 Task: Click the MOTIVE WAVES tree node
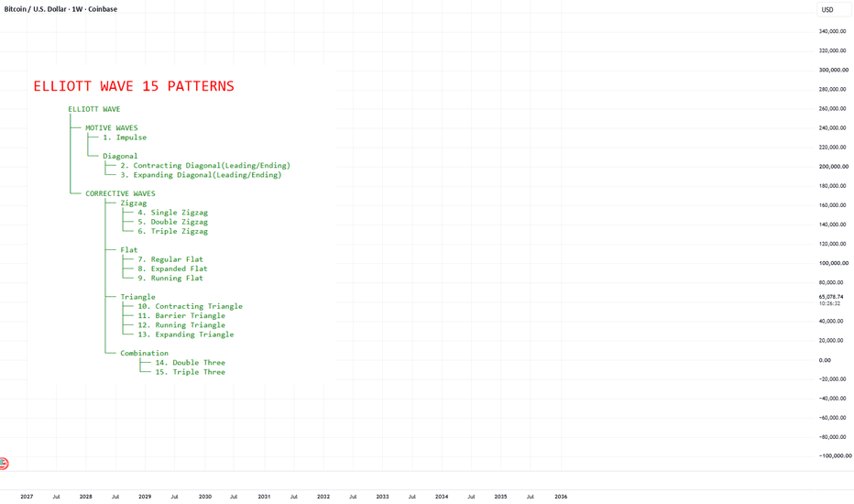pos(112,128)
